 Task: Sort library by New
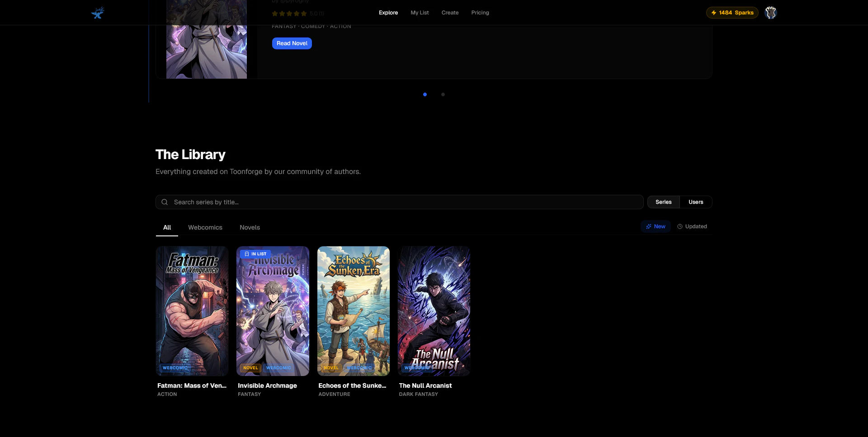point(656,226)
